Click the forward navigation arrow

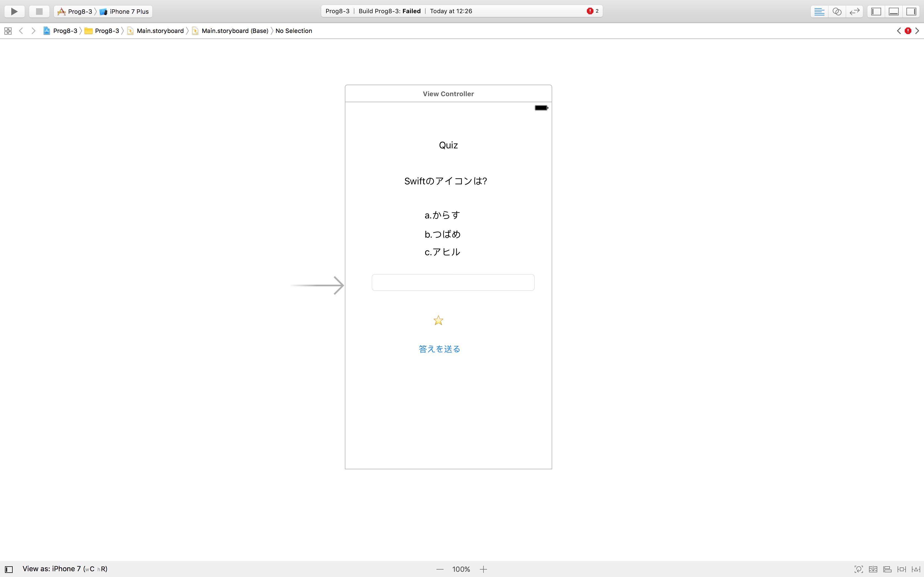coord(33,30)
